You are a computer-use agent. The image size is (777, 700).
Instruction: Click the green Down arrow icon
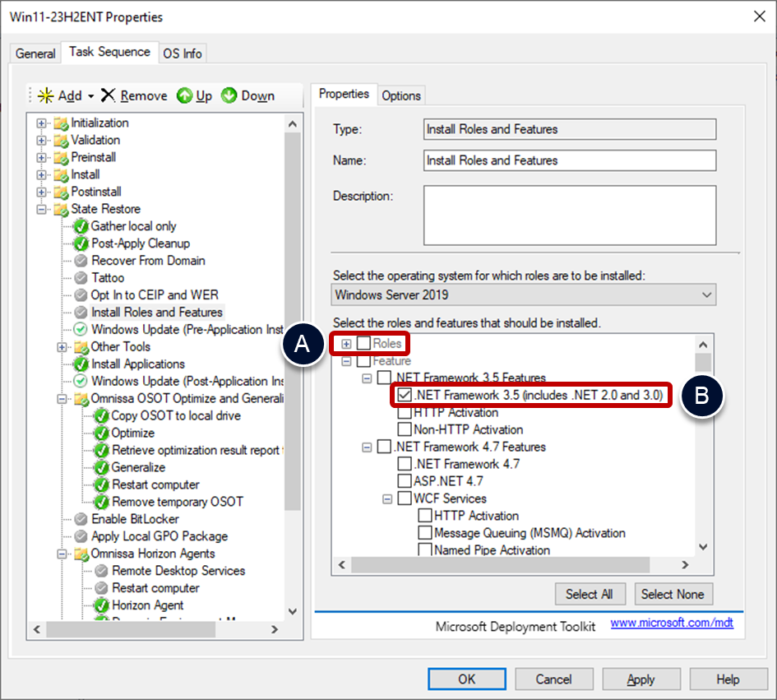point(229,96)
